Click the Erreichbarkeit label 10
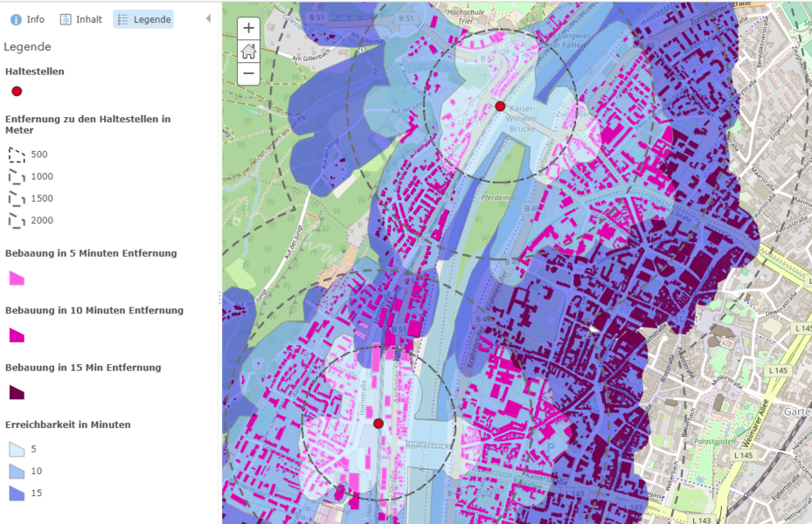 [36, 472]
